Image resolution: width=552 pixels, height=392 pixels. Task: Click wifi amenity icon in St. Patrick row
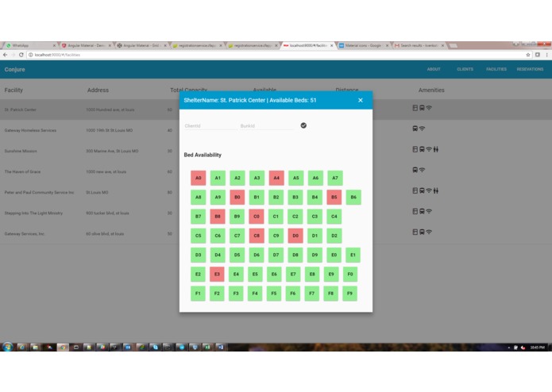click(x=429, y=108)
